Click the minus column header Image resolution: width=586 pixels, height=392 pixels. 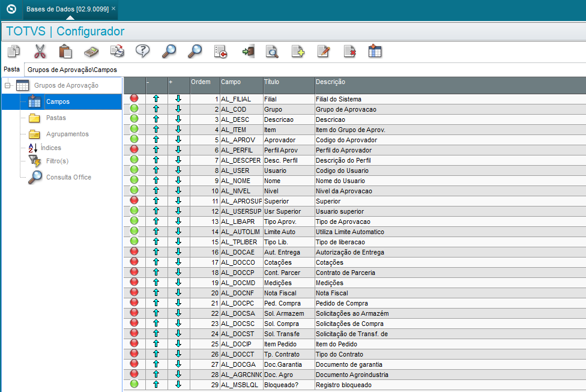coord(156,85)
